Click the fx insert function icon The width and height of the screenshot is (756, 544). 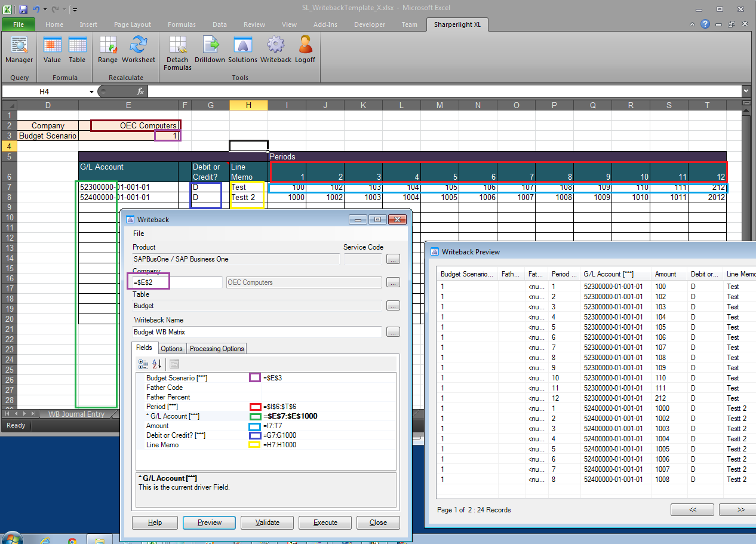(140, 91)
